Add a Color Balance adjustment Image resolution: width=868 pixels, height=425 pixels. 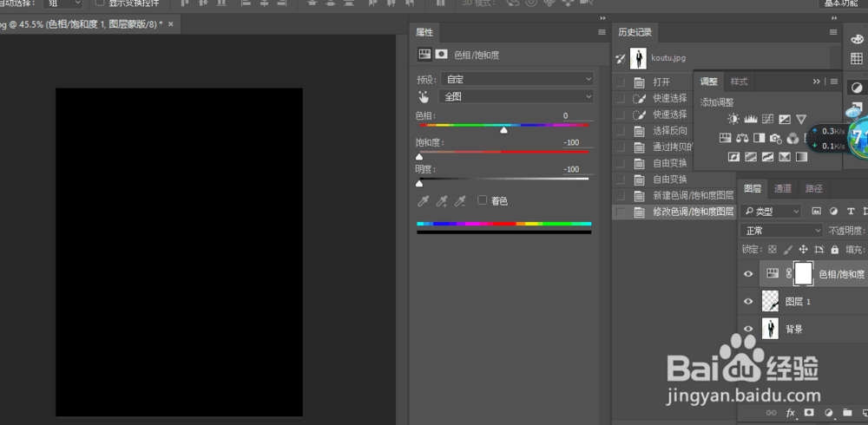point(742,137)
